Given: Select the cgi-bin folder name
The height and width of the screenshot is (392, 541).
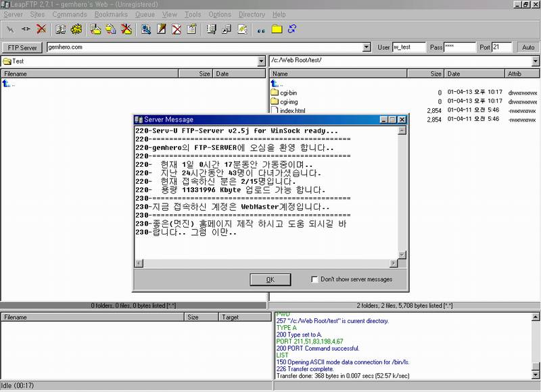Looking at the screenshot, I should 289,93.
